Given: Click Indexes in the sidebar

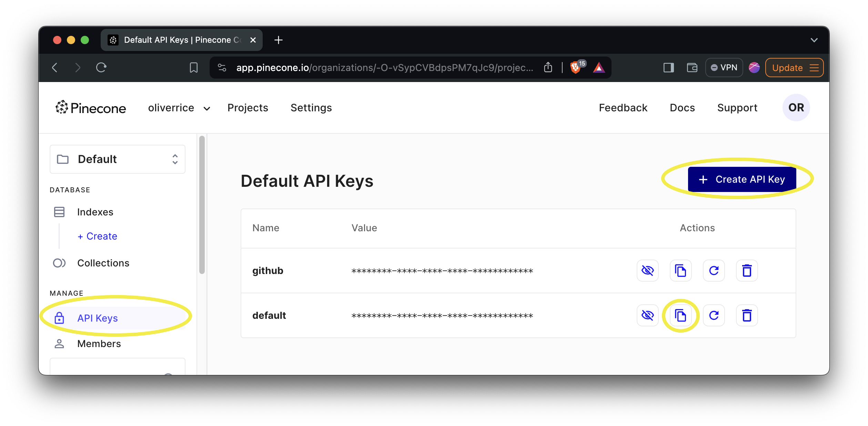Looking at the screenshot, I should tap(95, 212).
